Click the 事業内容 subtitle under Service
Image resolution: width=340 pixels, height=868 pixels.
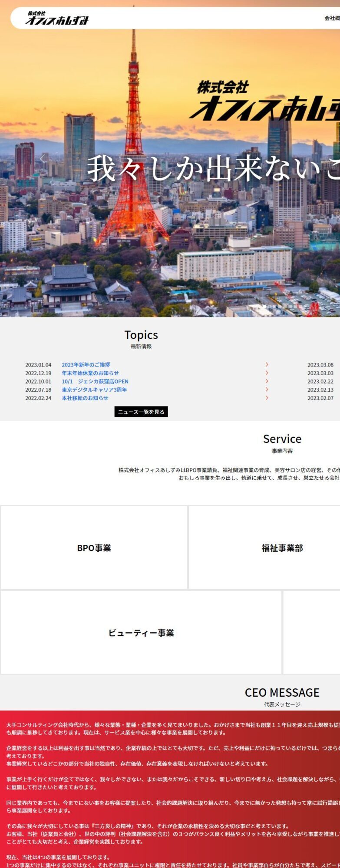pyautogui.click(x=282, y=451)
